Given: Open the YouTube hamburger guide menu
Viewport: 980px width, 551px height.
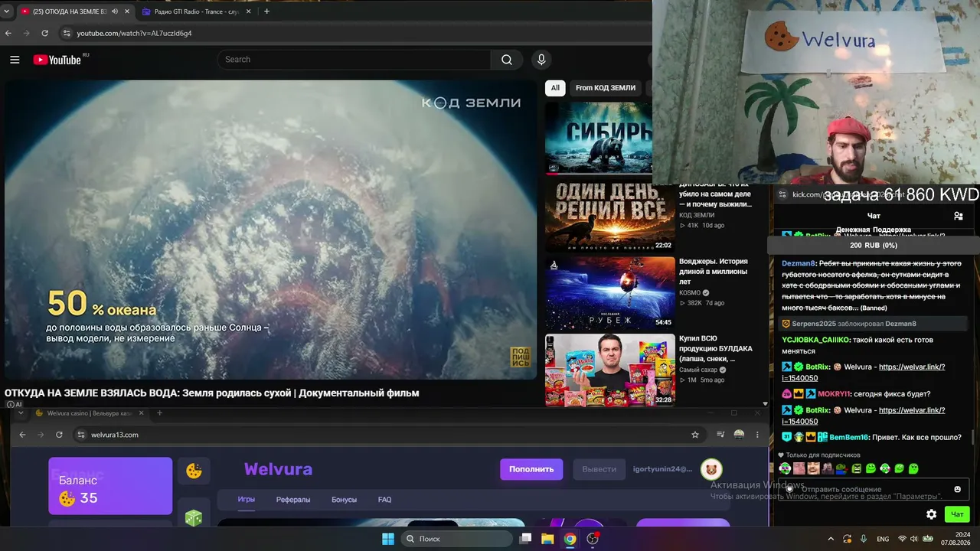Looking at the screenshot, I should point(15,60).
